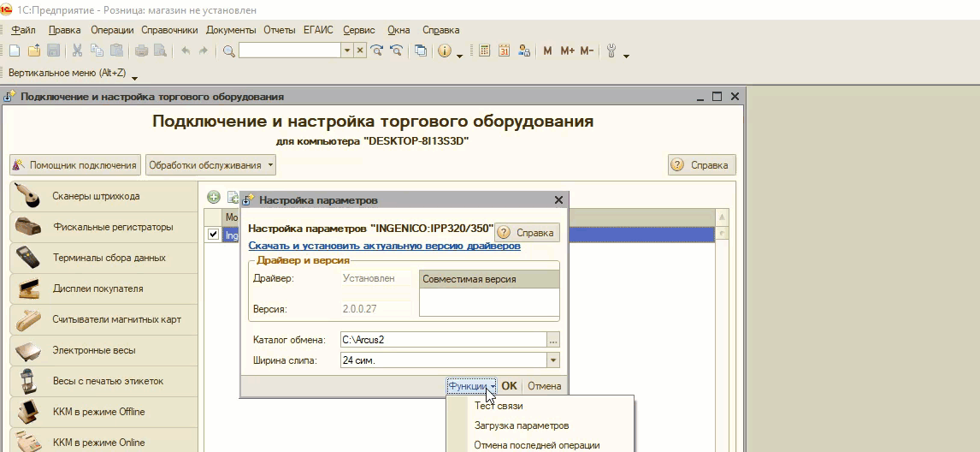Open the Calendar toolbar icon
The image size is (980, 452).
505,51
